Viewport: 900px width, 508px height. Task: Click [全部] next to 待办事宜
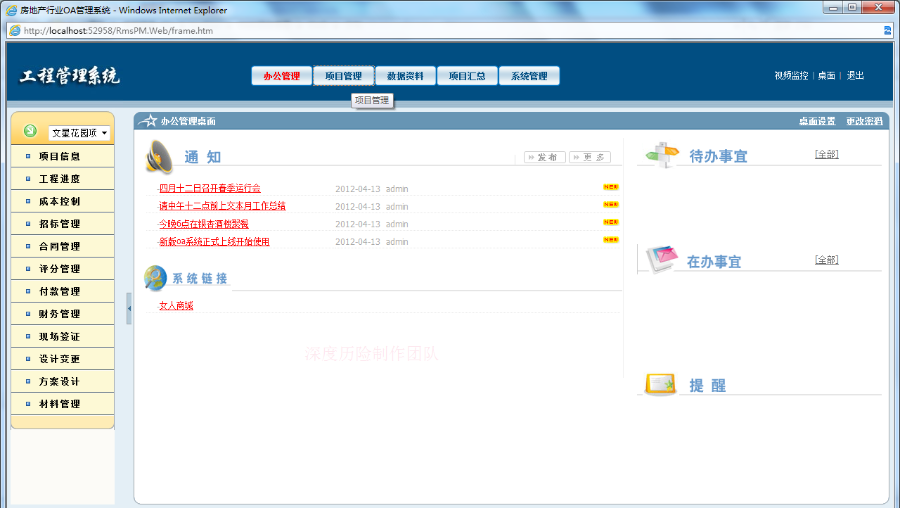click(827, 154)
